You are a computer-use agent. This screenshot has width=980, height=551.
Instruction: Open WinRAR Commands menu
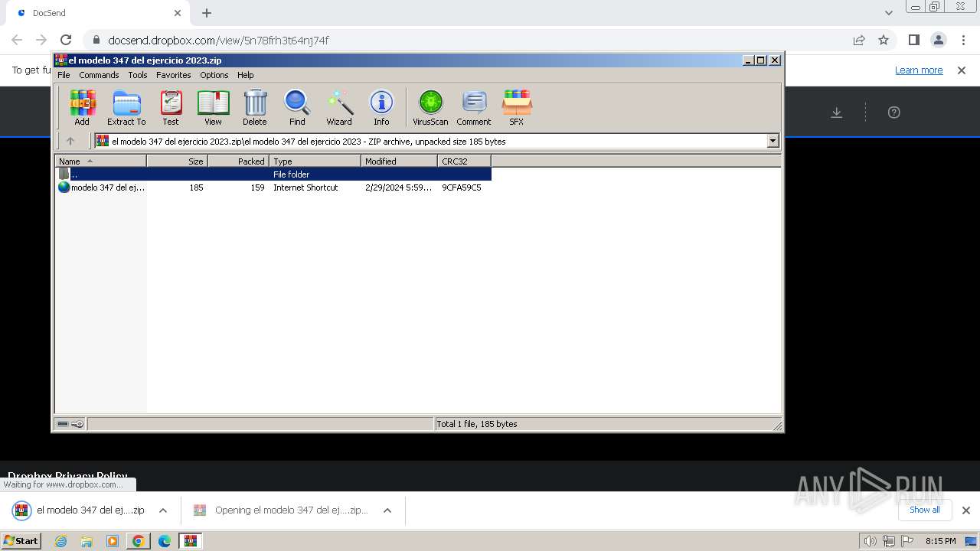pos(99,75)
